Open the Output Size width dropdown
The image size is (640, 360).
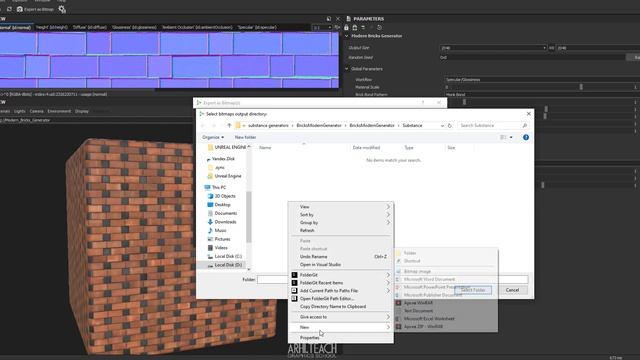[493, 48]
